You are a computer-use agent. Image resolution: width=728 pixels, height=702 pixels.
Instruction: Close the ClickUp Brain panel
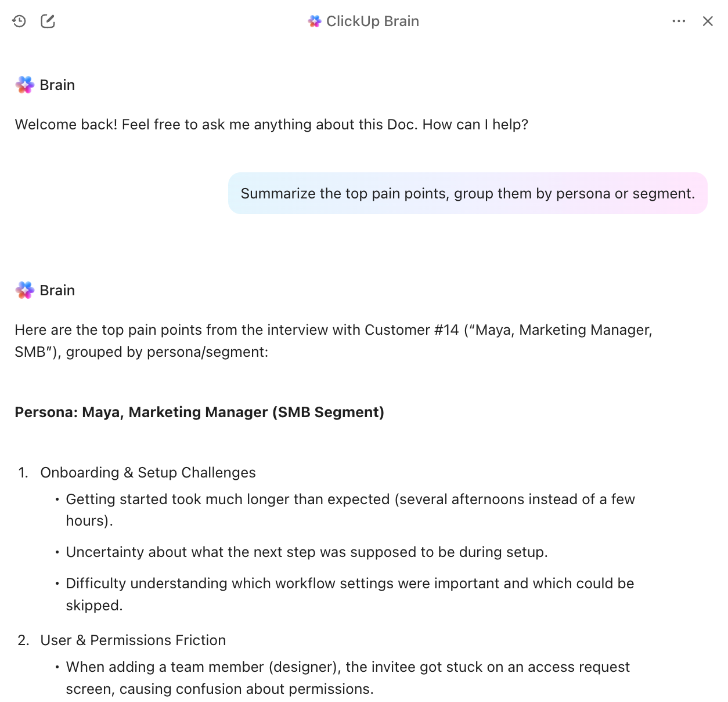[x=708, y=21]
